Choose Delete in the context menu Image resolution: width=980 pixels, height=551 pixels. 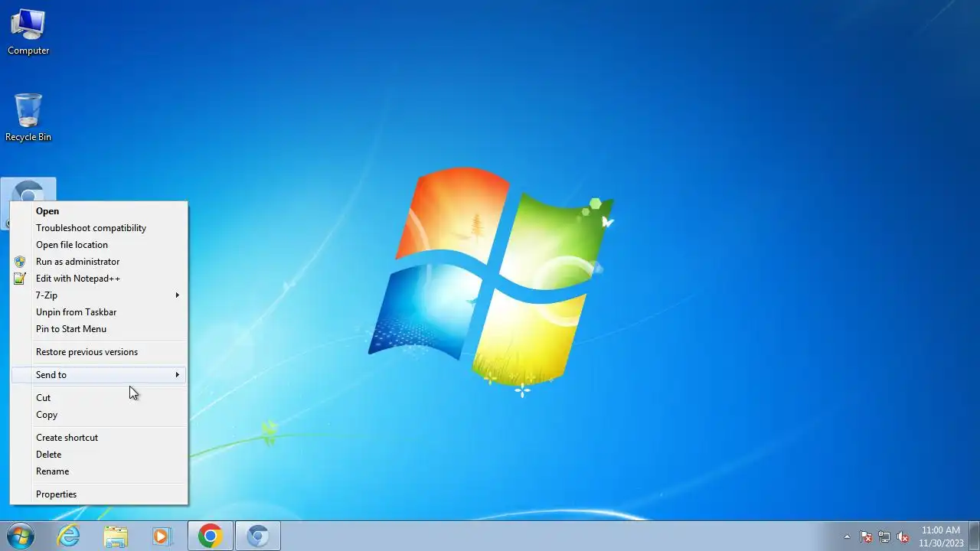(x=100, y=455)
